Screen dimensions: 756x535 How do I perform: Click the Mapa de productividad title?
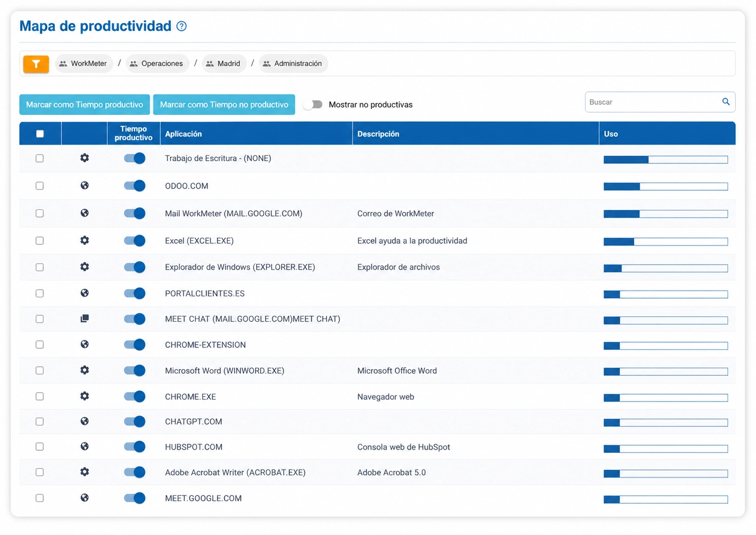point(95,26)
